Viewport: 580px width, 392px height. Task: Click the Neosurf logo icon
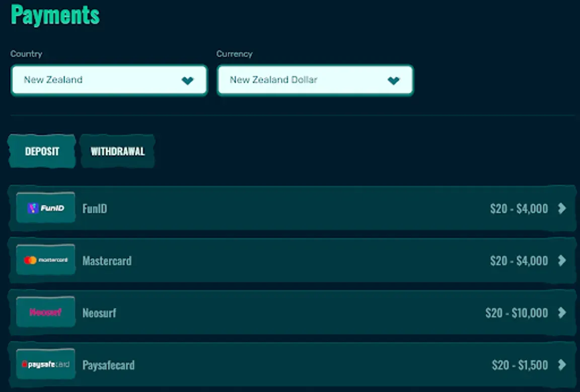point(45,312)
